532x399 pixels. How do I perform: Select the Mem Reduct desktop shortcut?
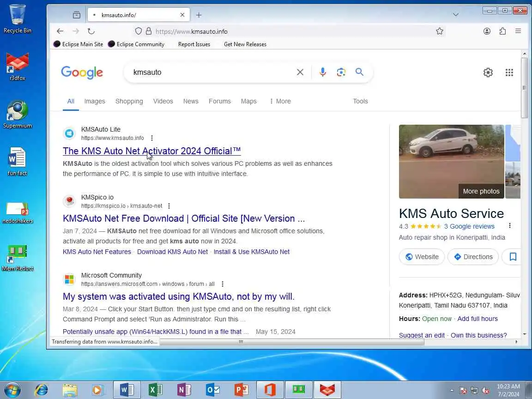pos(17,258)
